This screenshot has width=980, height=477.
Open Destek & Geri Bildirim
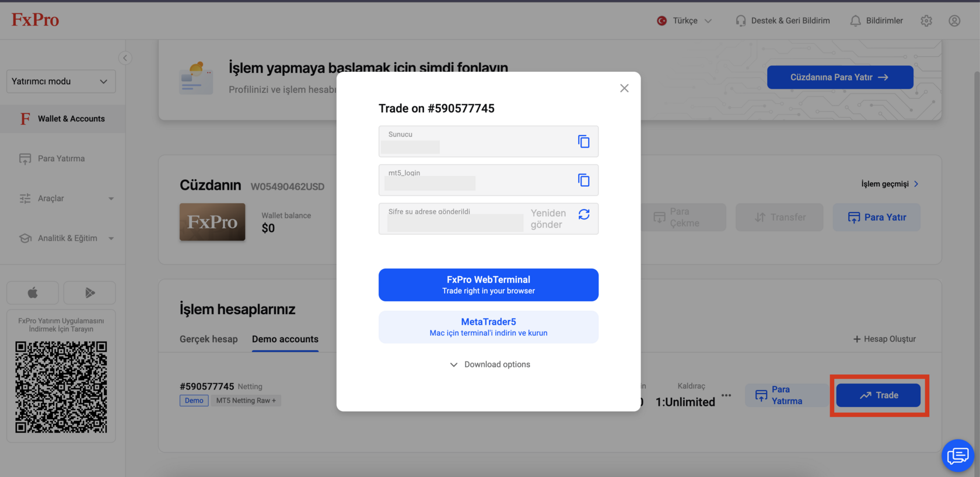(783, 20)
